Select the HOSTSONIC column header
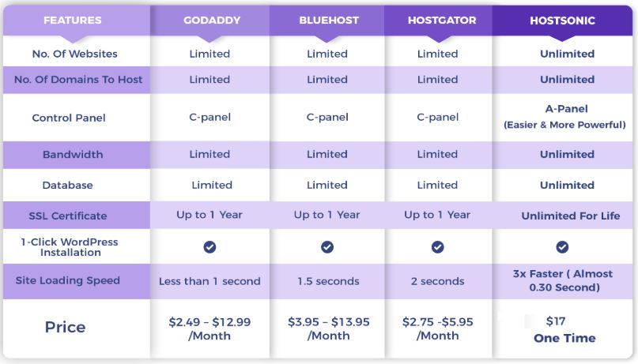 562,21
